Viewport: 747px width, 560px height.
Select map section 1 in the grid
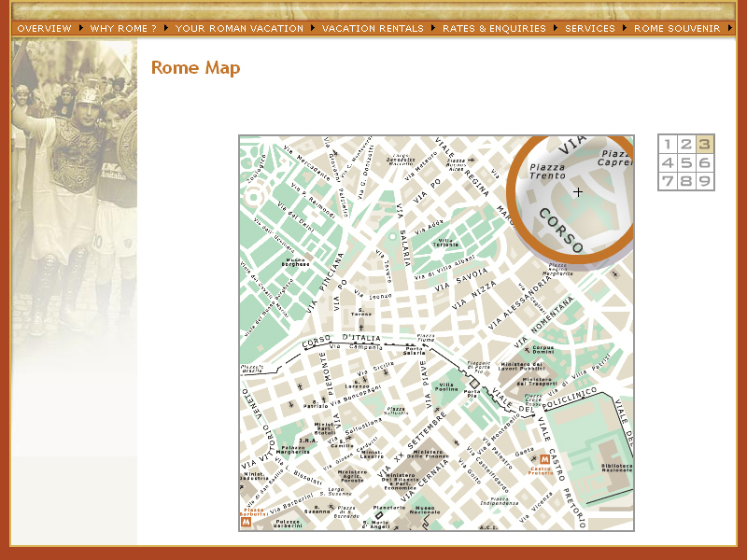point(668,144)
